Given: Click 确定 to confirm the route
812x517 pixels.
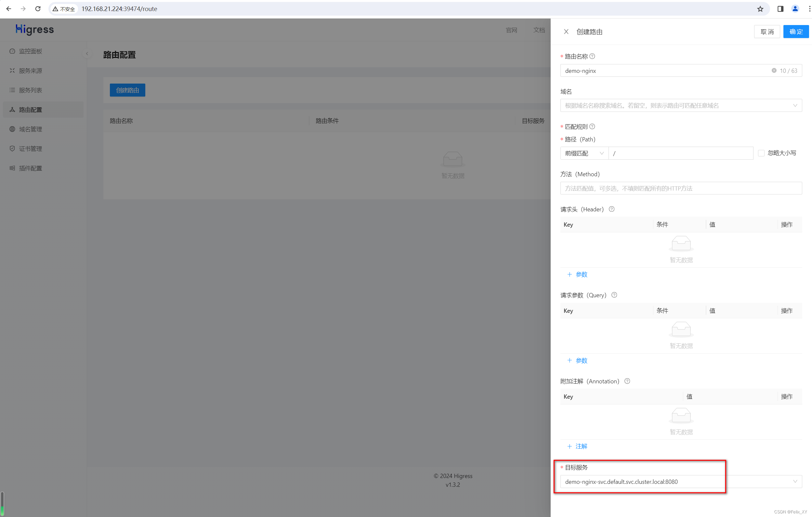Looking at the screenshot, I should click(x=796, y=32).
